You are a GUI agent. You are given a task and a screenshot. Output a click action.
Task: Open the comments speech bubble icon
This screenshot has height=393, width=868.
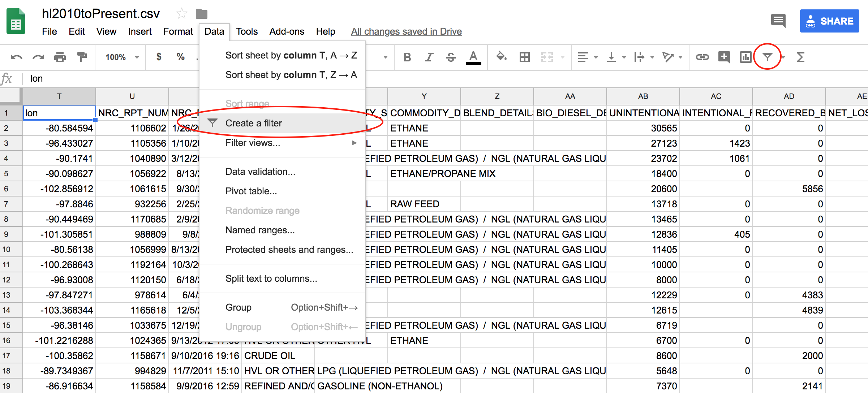click(x=778, y=21)
